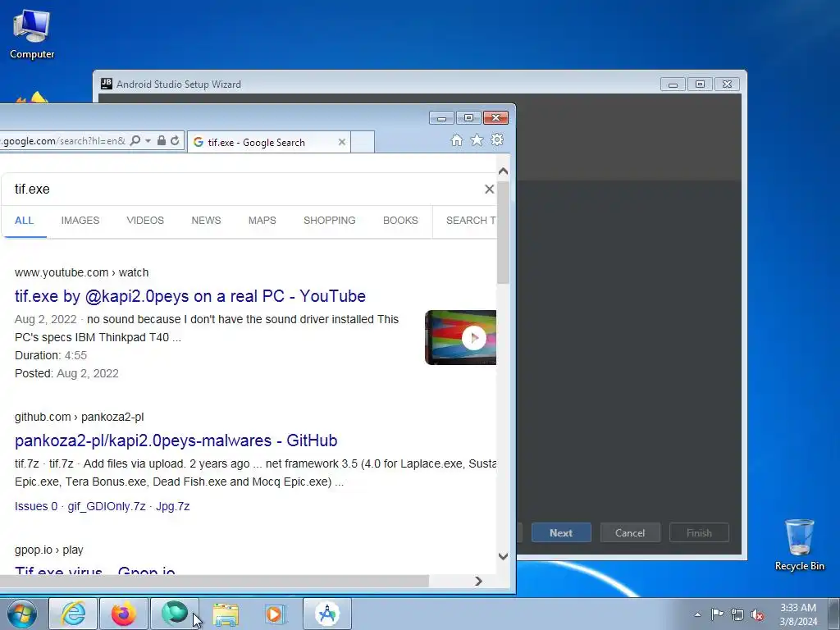Click the vertical scrollbar down arrow

point(503,556)
